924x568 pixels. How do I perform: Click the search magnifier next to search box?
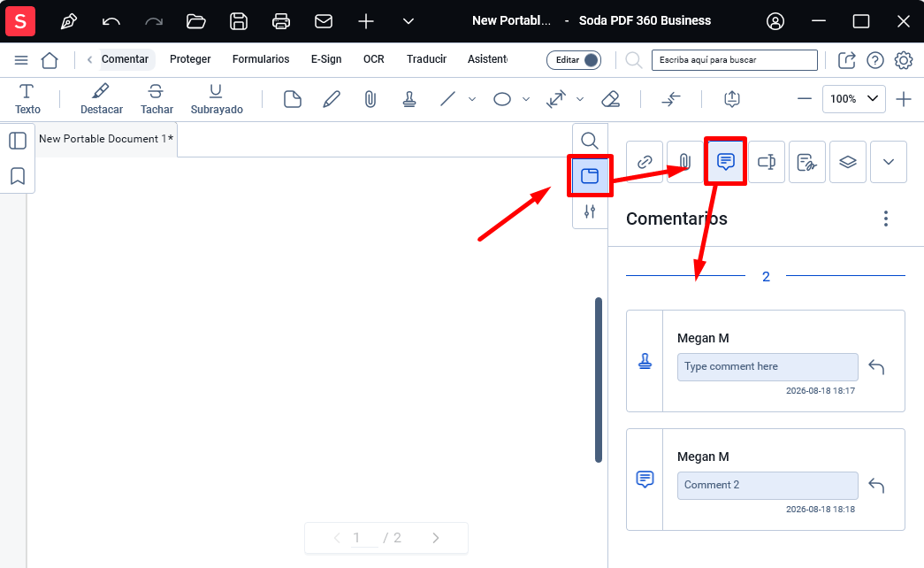point(634,60)
